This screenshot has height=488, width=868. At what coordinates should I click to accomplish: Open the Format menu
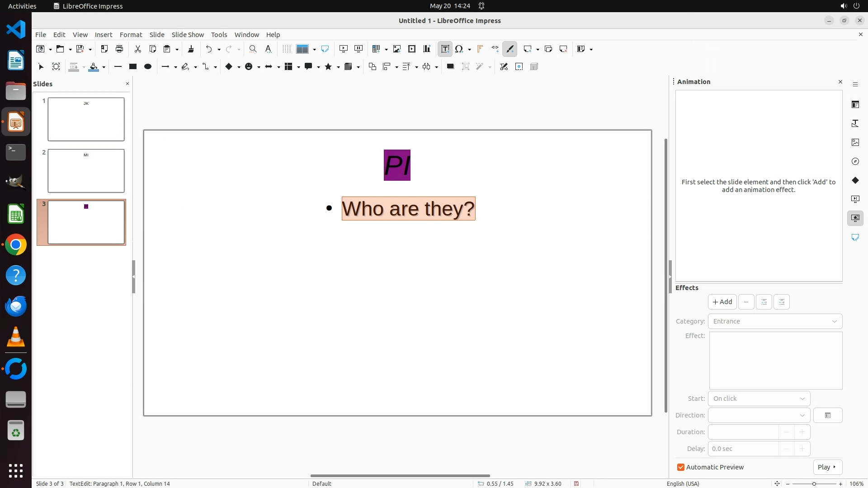(131, 35)
